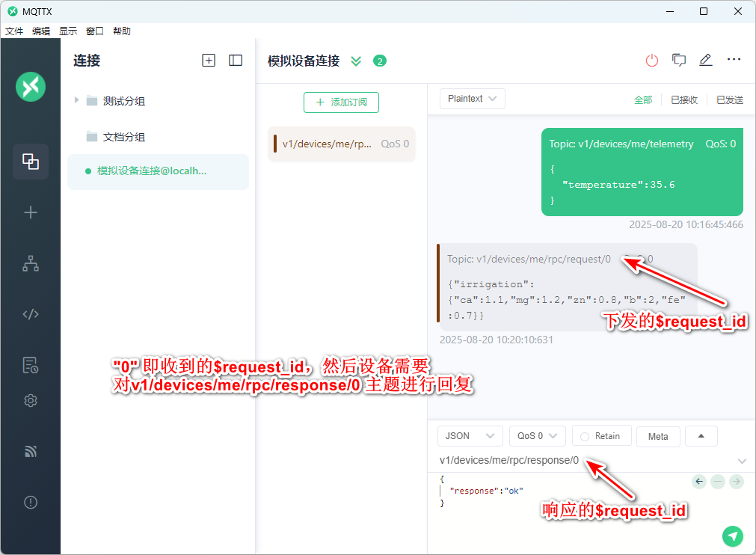Viewport: 756px width, 555px height.
Task: Click the edit connection pencil icon
Action: (705, 61)
